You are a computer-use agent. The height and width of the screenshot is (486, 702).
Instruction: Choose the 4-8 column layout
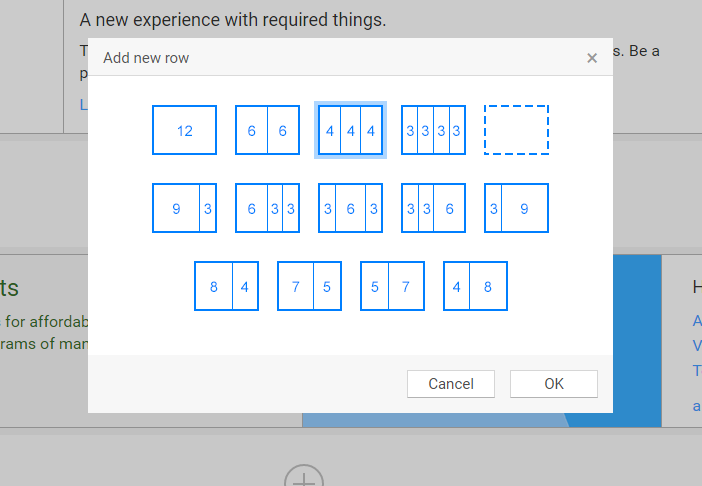click(475, 286)
